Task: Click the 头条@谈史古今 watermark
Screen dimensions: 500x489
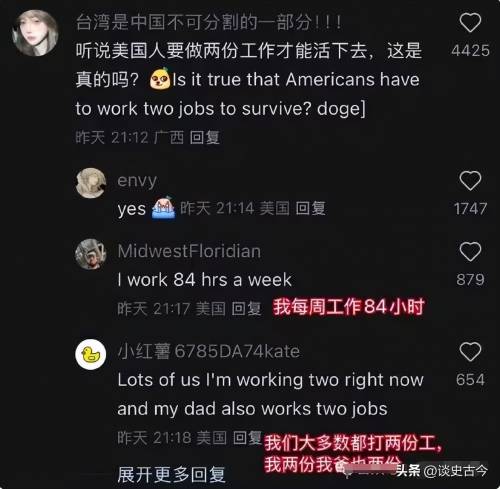Action: (442, 471)
